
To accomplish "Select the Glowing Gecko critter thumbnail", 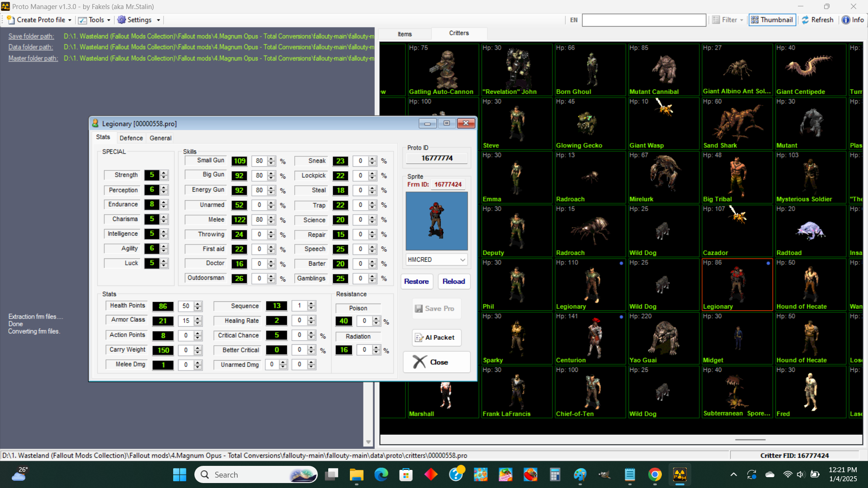I will tap(590, 123).
